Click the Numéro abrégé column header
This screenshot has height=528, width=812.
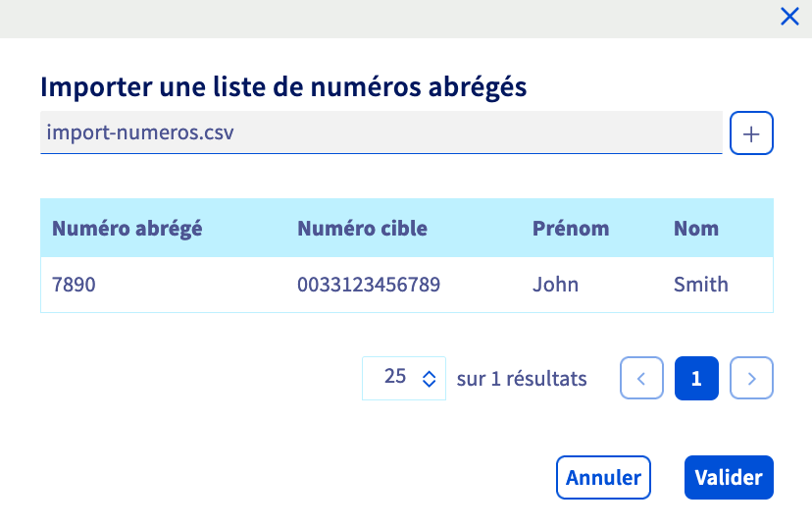(x=127, y=229)
